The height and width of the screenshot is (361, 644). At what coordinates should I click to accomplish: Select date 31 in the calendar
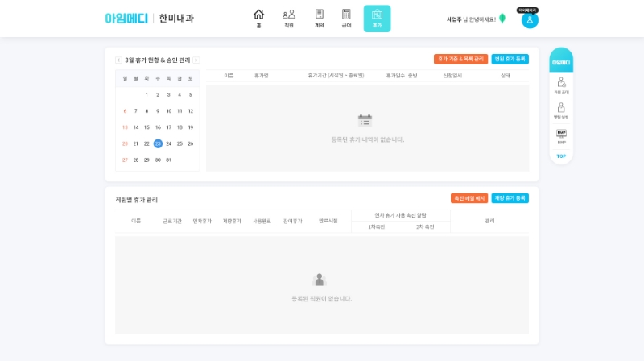[x=168, y=160]
